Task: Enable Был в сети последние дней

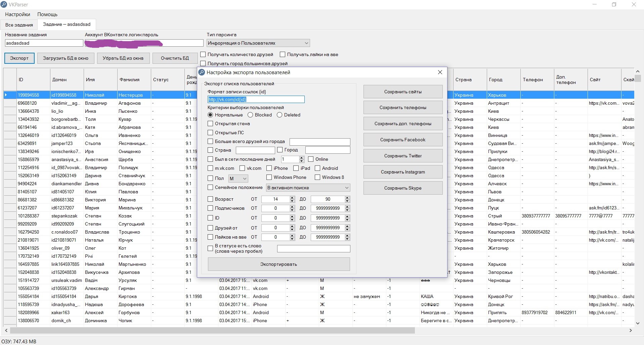Action: 210,159
